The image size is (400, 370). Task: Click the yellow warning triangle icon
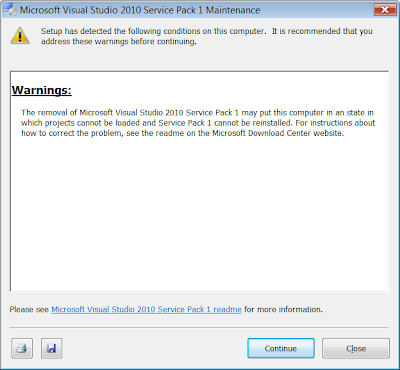(x=20, y=35)
